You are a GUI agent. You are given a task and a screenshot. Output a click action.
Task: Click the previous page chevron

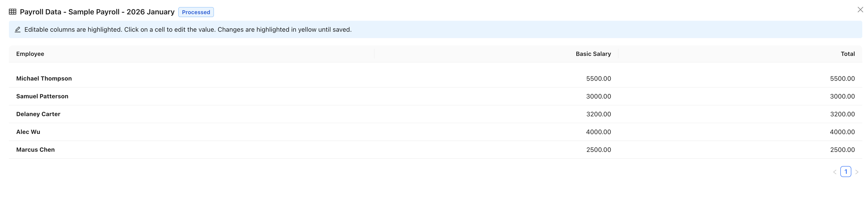(x=835, y=172)
